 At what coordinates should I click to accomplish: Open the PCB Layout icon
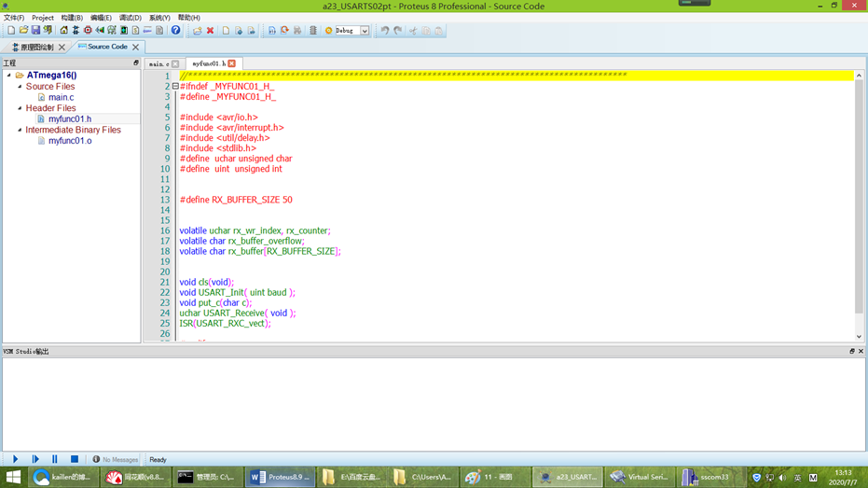point(88,31)
